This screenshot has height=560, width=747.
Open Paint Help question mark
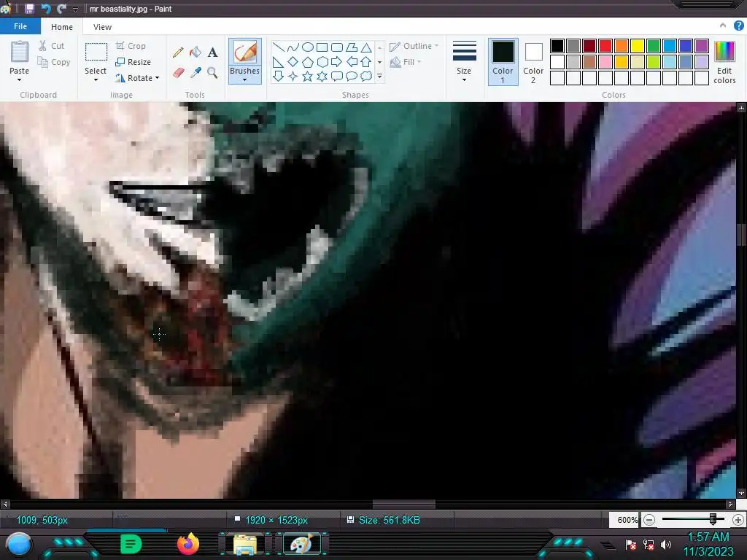coord(738,26)
